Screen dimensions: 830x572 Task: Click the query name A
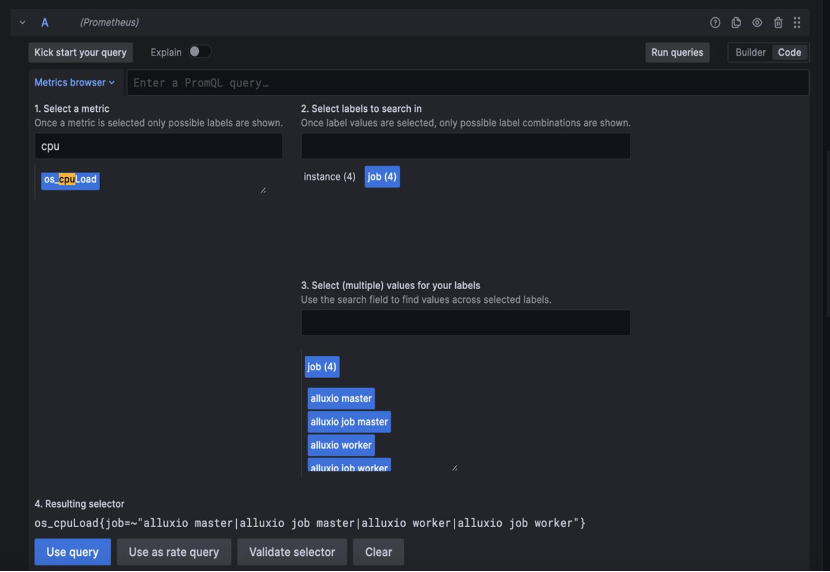(45, 23)
